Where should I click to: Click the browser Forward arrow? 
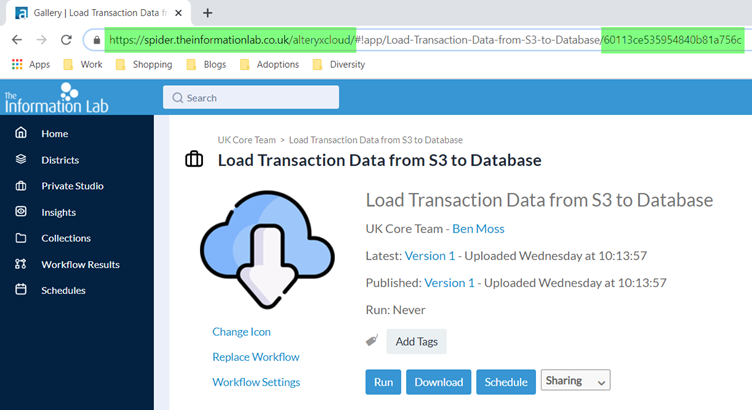(41, 40)
